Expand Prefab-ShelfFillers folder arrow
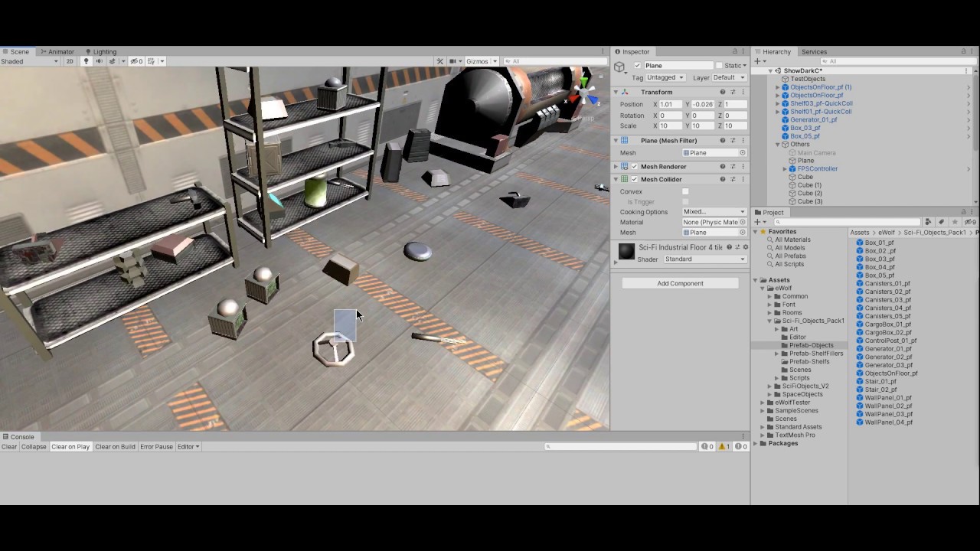The height and width of the screenshot is (551, 980). coord(776,354)
